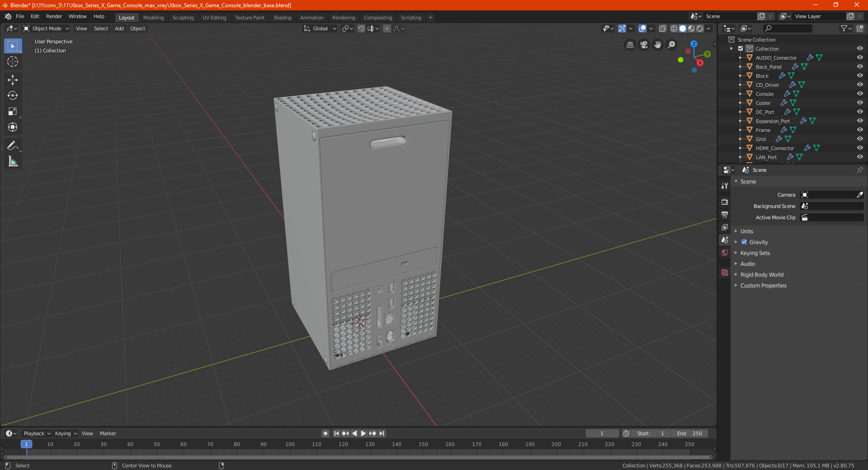Jump to the timeline start frame button

[x=336, y=433]
